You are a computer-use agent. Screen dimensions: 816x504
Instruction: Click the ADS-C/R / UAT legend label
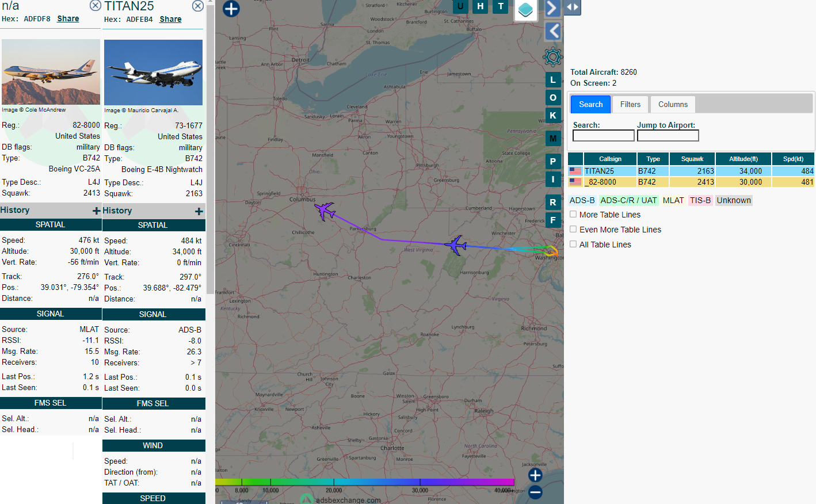tap(628, 200)
